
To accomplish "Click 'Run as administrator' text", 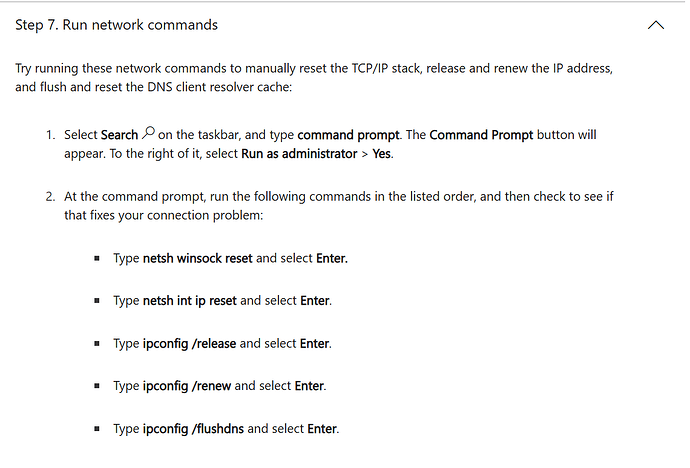I will click(x=299, y=154).
